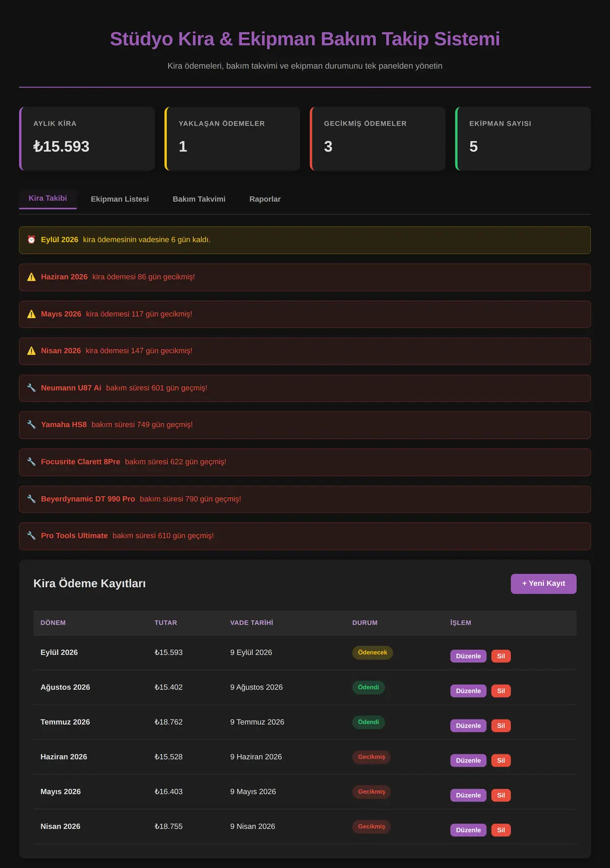The image size is (610, 868).
Task: Go to the Raporlar tab
Action: [x=265, y=199]
